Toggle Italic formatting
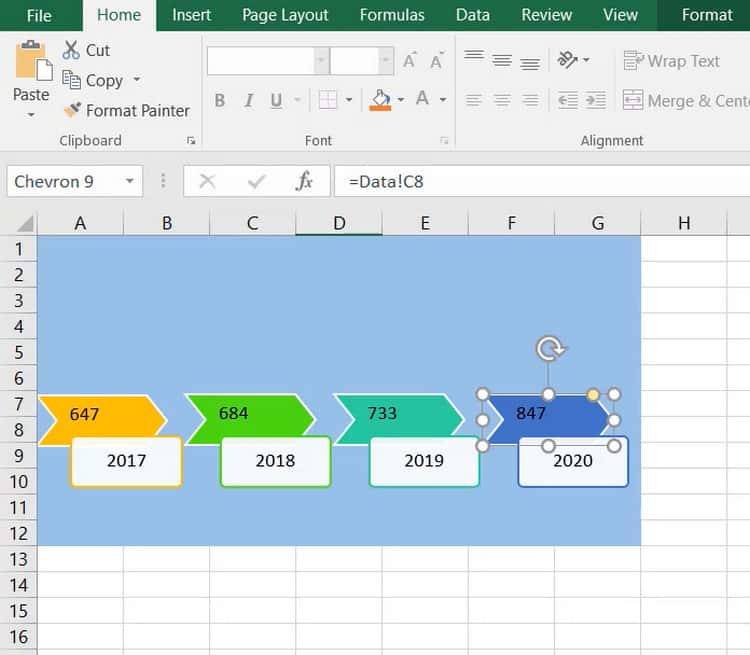Screen dimensions: 750x655 [x=249, y=100]
